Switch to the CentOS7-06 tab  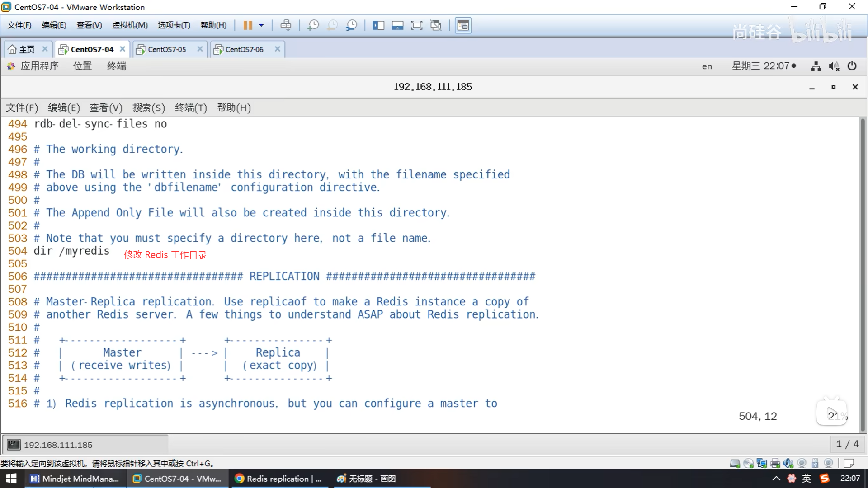click(244, 49)
